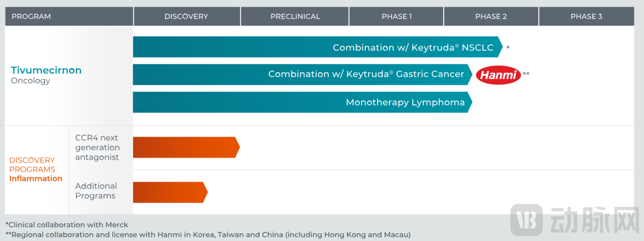Select the PROGRAM column header

(x=32, y=16)
